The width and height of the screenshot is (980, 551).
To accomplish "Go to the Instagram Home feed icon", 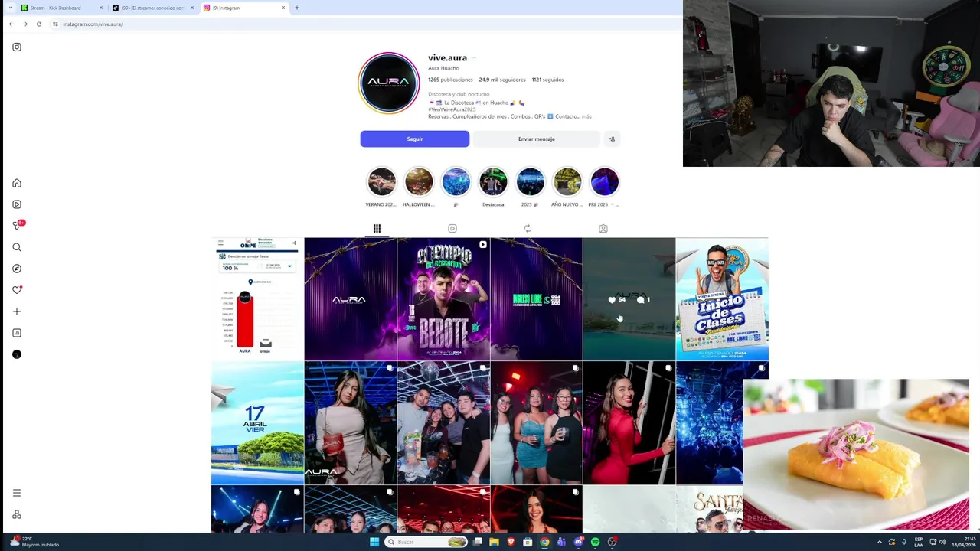I will [17, 183].
